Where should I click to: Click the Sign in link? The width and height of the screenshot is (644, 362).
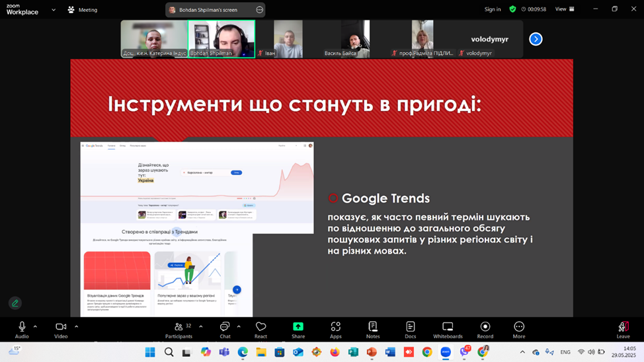(x=493, y=9)
